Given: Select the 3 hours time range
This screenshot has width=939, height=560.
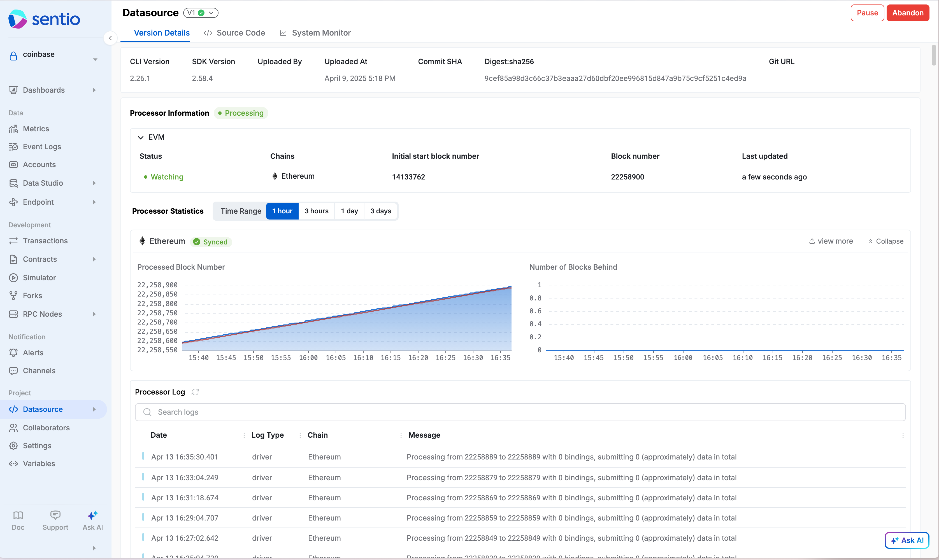Looking at the screenshot, I should coord(316,211).
